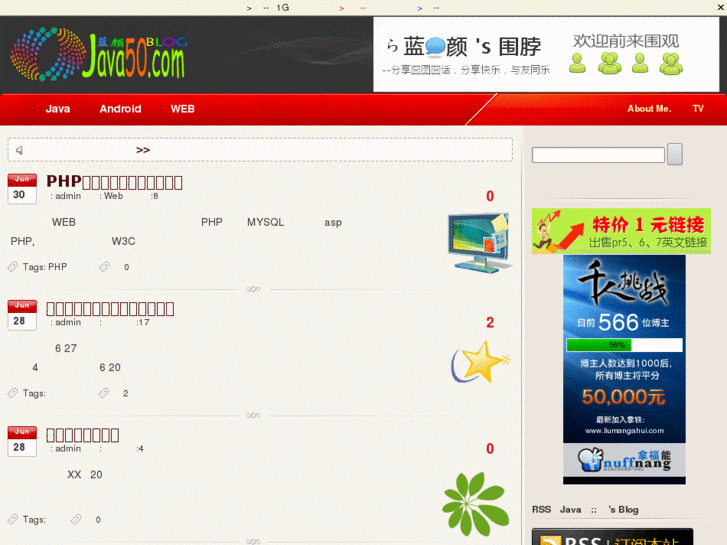
Task: Open the PHP post title
Action: pyautogui.click(x=115, y=182)
